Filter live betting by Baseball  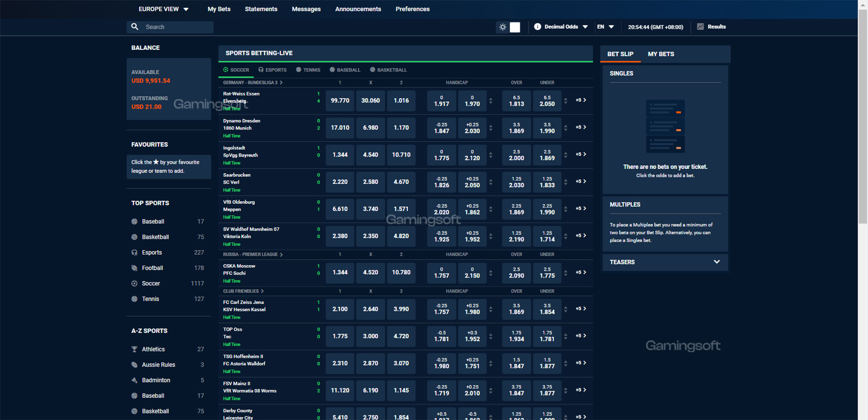(345, 70)
